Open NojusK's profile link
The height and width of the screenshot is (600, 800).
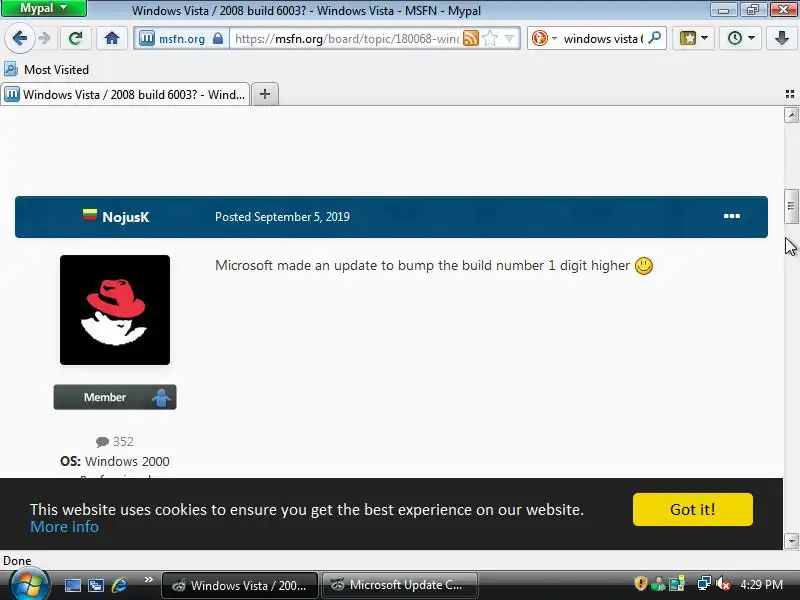pyautogui.click(x=126, y=217)
